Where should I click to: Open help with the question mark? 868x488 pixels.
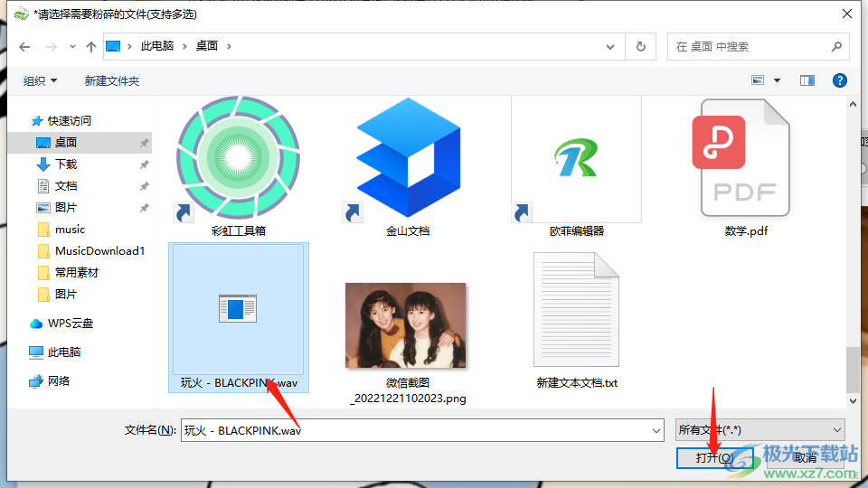[839, 80]
